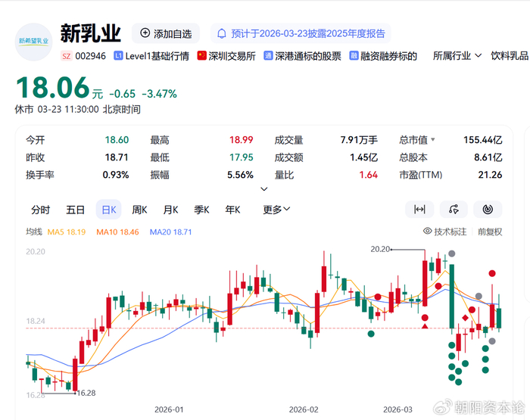Toggle the 总市值 dropdown arrow
The height and width of the screenshot is (420, 530).
[x=432, y=139]
